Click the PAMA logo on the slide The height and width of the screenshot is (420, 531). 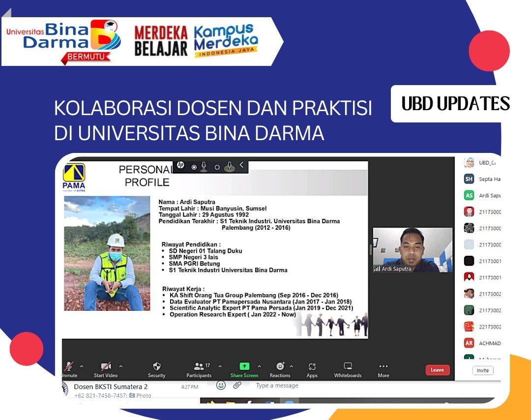(74, 178)
